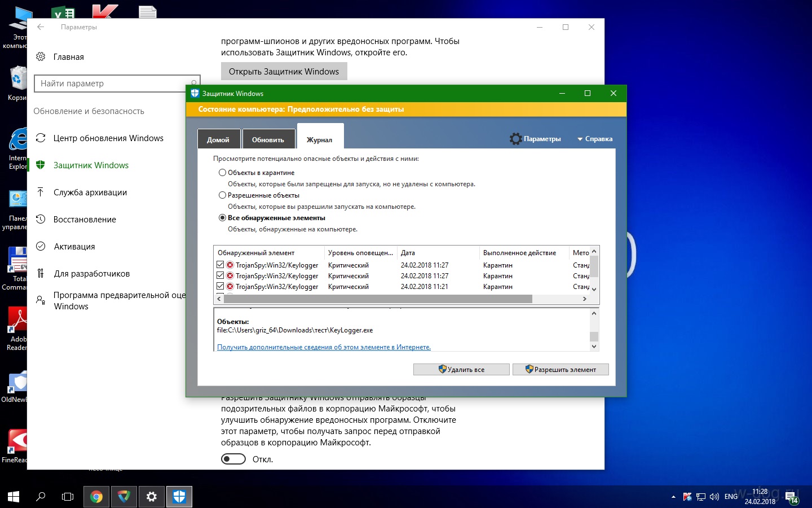Click the KeyLogger.exe file path text
The image size is (812, 508).
[x=295, y=330]
